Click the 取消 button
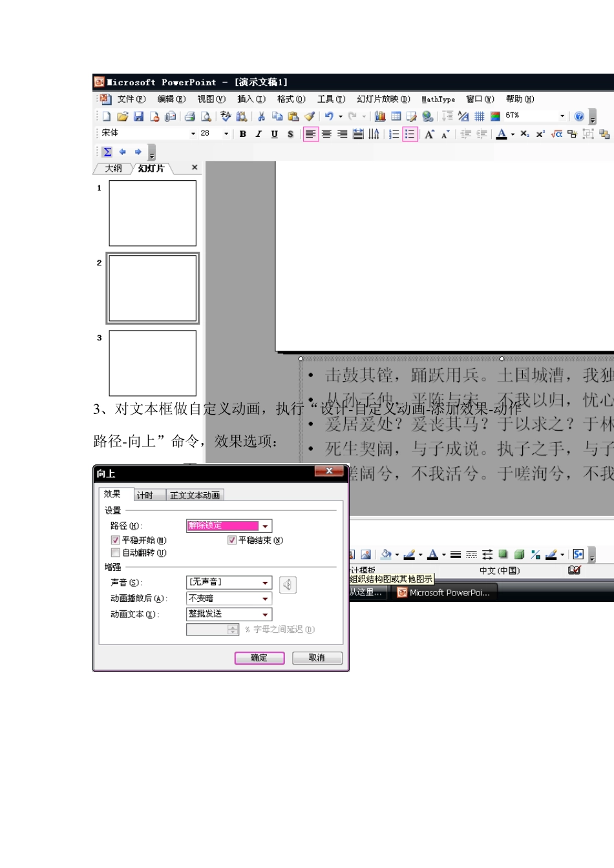This screenshot has width=614, height=868. point(317,657)
